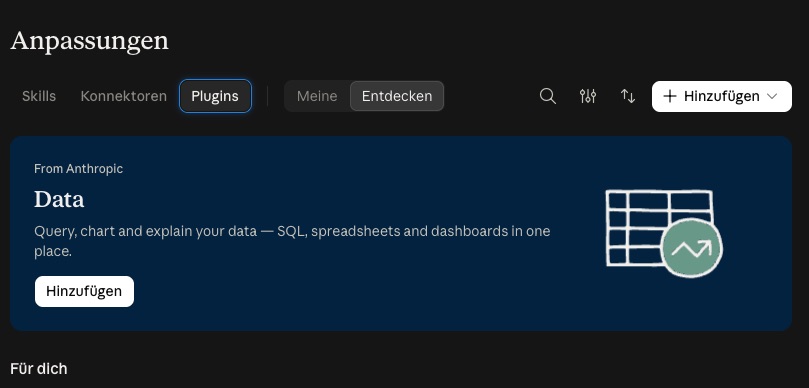Click the Data spreadsheet chart illustration
The height and width of the screenshot is (388, 809).
point(664,233)
